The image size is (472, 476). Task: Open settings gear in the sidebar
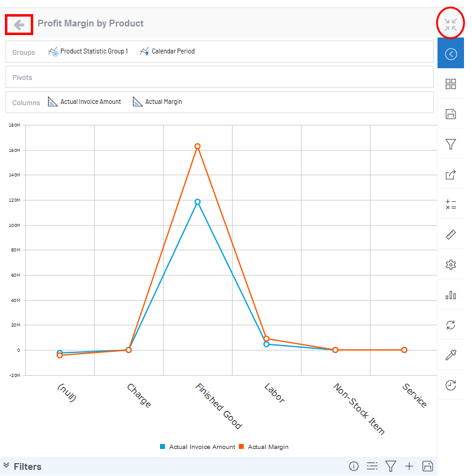(x=450, y=265)
